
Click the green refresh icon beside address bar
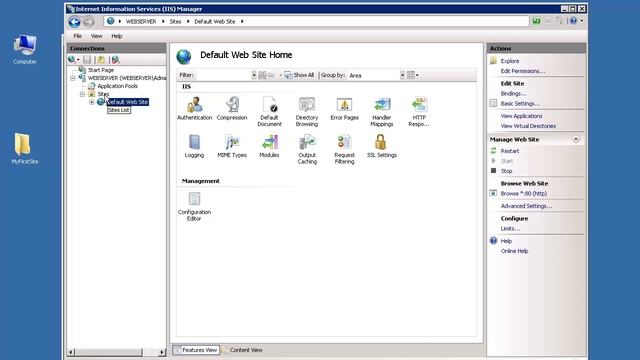coord(536,21)
